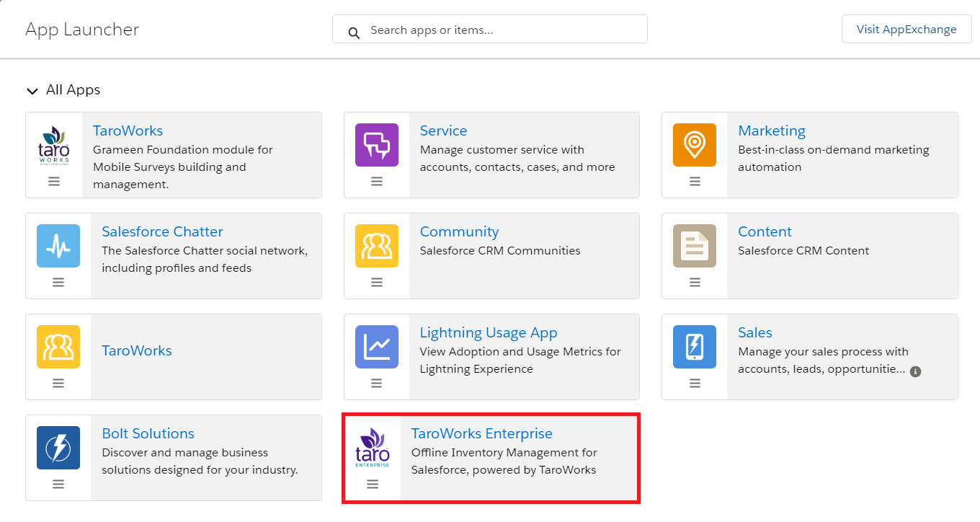This screenshot has width=980, height=522.
Task: Click the blue Sales phone lightning icon
Action: [x=695, y=347]
